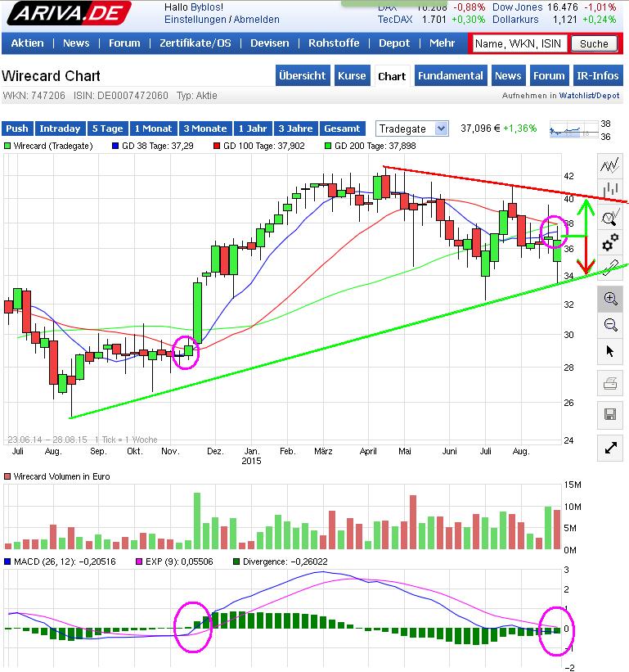629x672 pixels.
Task: Open the News menu in navigation bar
Action: (76, 43)
